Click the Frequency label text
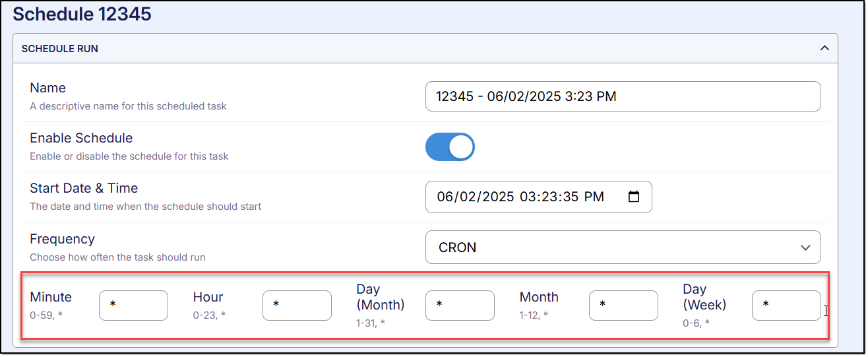This screenshot has height=357, width=868. click(x=62, y=239)
